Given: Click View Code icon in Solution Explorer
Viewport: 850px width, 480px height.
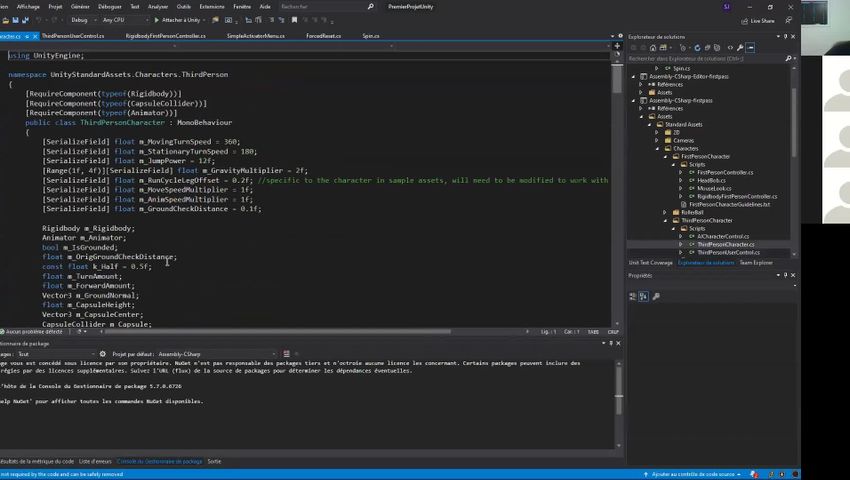Looking at the screenshot, I should pos(730,48).
